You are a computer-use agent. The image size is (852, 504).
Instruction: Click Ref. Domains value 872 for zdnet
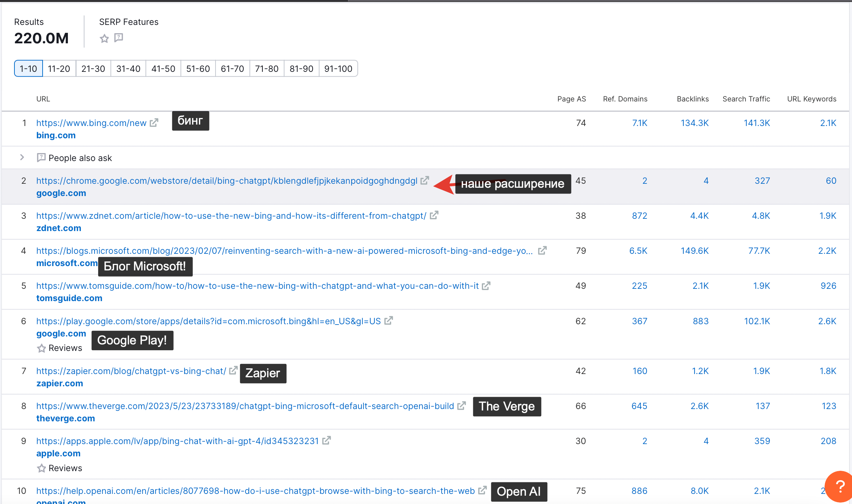tap(639, 216)
